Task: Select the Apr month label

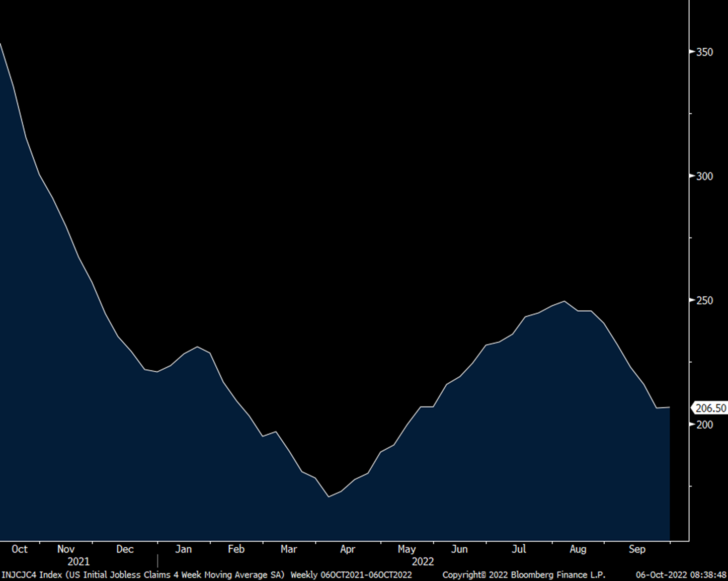Action: coord(347,549)
